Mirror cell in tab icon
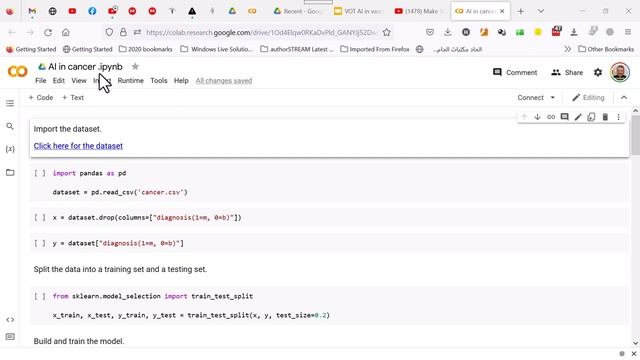640x360 pixels. click(591, 117)
